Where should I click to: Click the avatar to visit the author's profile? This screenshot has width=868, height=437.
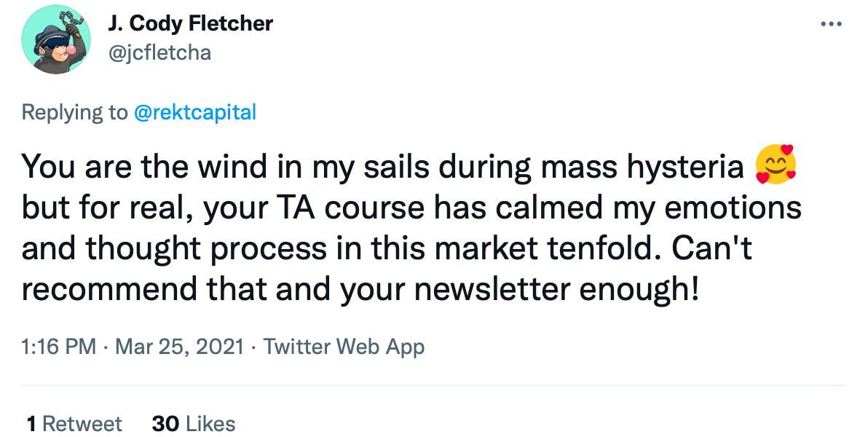(55, 39)
